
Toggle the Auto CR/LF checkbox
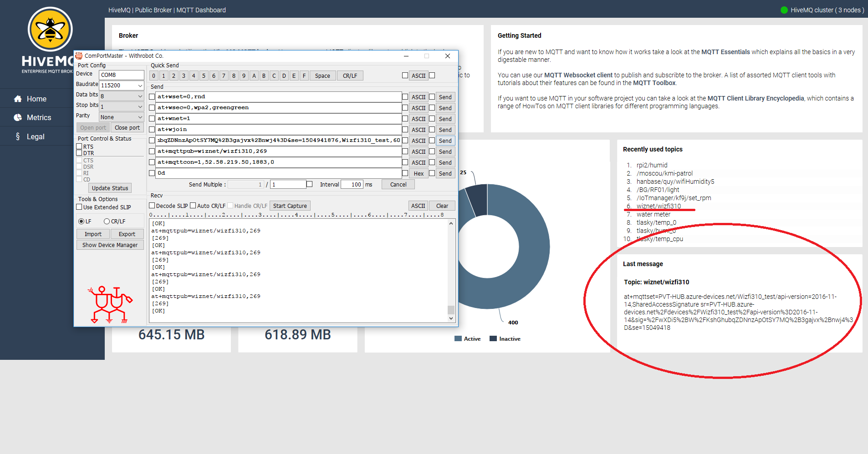click(x=193, y=206)
